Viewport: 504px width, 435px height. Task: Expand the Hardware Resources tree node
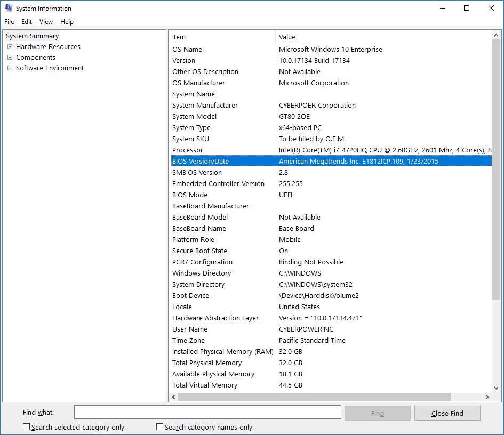[x=11, y=46]
